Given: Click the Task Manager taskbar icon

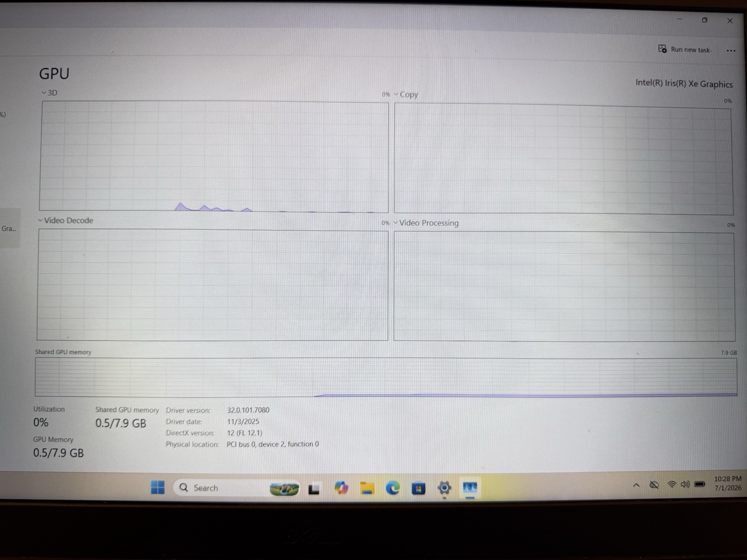Looking at the screenshot, I should click(x=470, y=488).
